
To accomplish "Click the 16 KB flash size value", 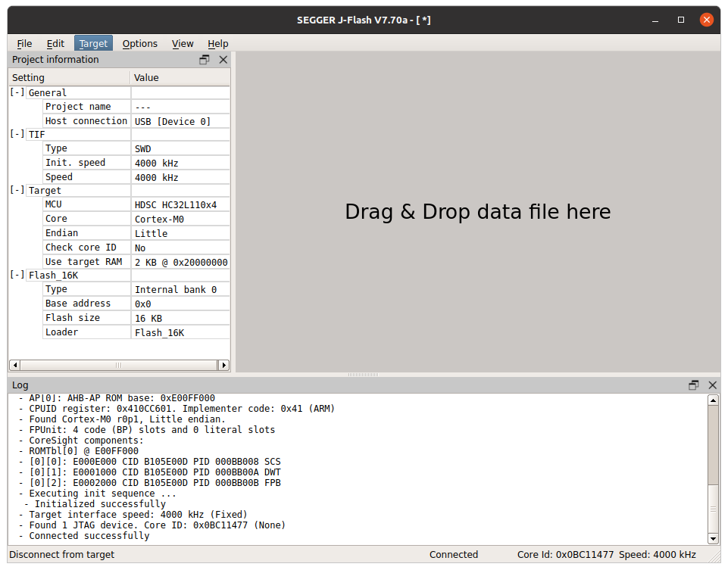I will [148, 319].
